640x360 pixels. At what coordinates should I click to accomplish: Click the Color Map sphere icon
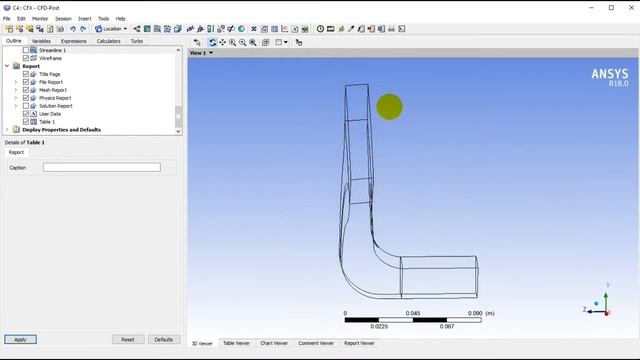[x=241, y=29]
